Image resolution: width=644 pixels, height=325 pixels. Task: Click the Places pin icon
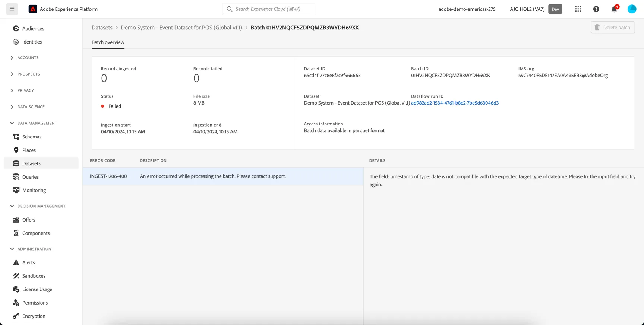16,150
